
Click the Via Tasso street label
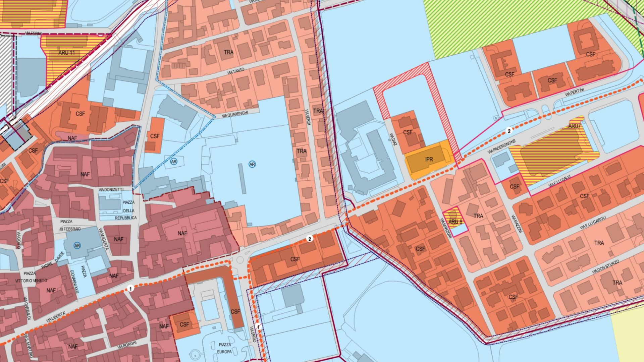pyautogui.click(x=235, y=71)
